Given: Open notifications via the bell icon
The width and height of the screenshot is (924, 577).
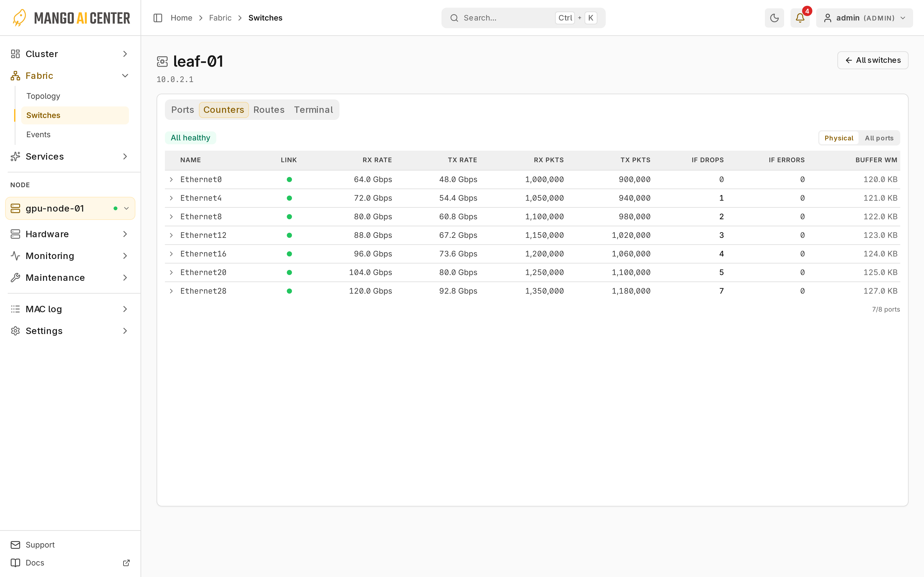Looking at the screenshot, I should point(800,18).
